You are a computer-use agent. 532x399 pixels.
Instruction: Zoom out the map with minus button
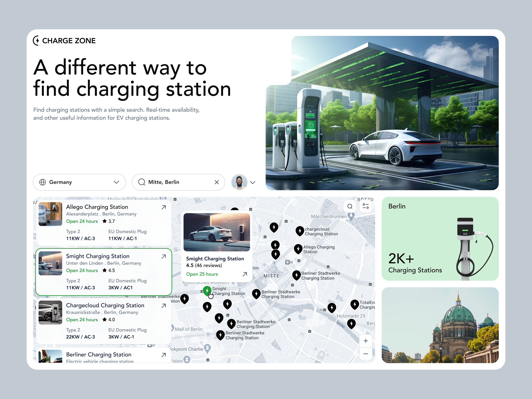tap(366, 354)
